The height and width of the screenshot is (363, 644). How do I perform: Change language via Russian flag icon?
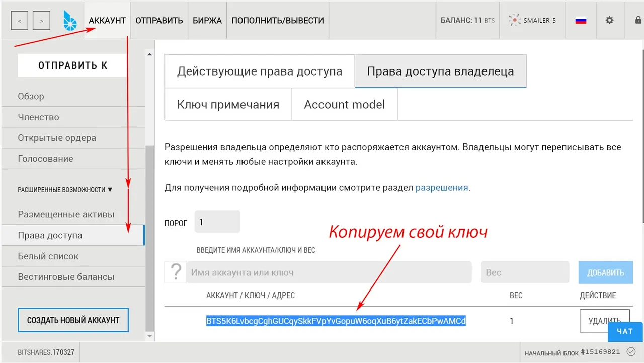581,21
